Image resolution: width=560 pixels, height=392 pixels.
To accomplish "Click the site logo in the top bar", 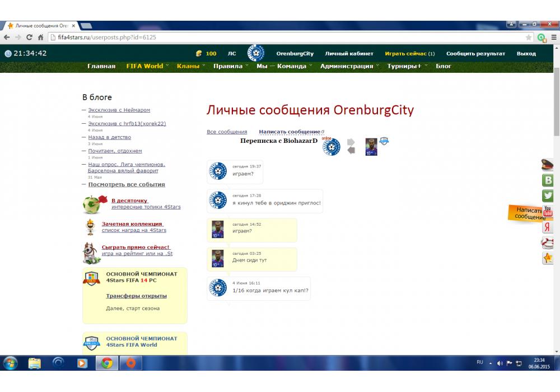I will tap(256, 53).
